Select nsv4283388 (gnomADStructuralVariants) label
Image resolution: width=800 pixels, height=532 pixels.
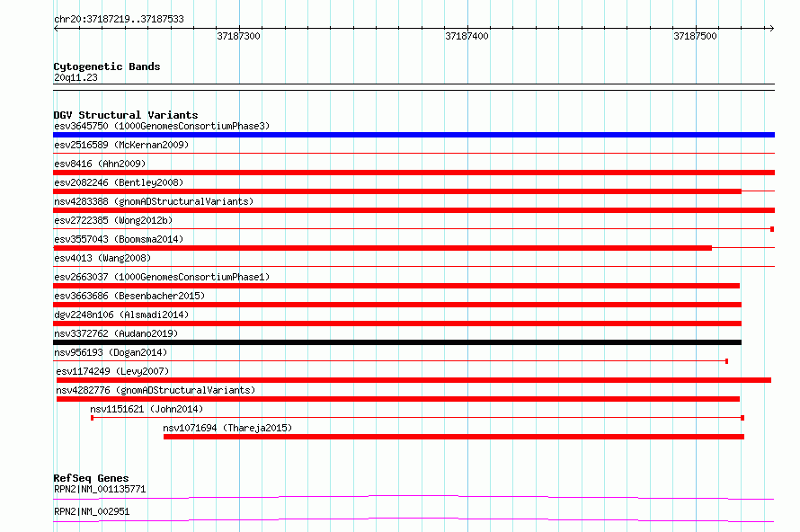pyautogui.click(x=154, y=201)
